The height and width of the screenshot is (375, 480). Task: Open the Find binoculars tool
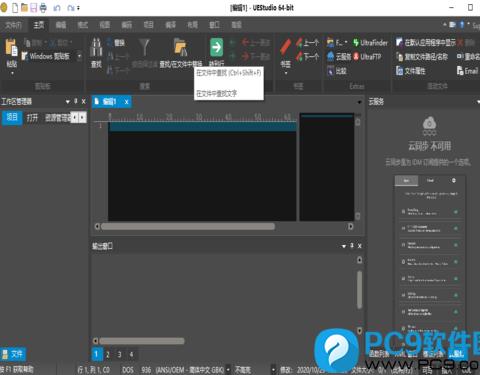pos(96,47)
